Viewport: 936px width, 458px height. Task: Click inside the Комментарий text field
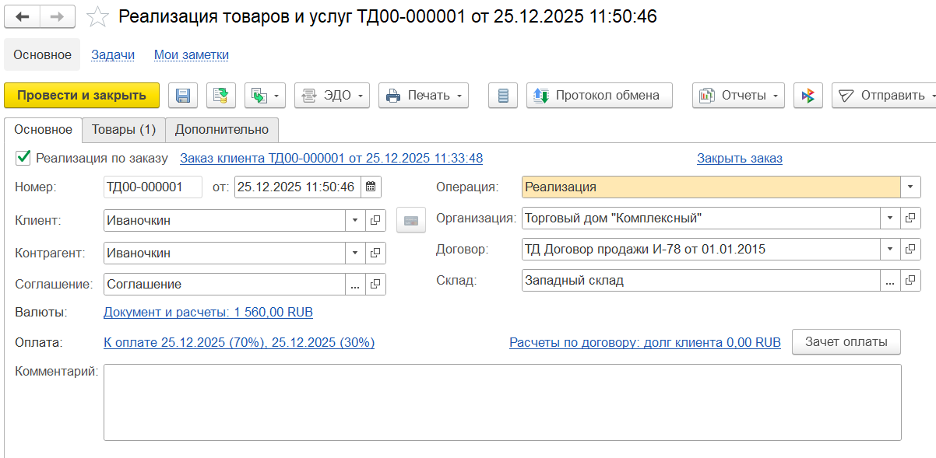tap(502, 402)
